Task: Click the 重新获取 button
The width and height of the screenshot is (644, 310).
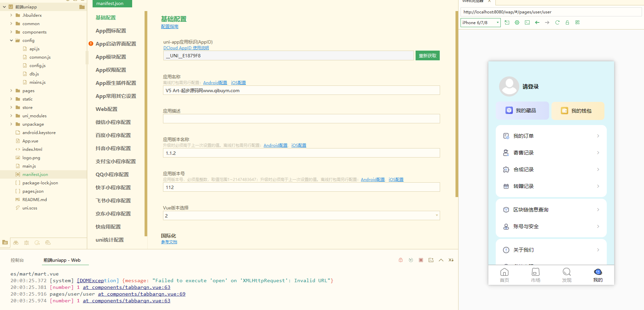Action: click(427, 56)
